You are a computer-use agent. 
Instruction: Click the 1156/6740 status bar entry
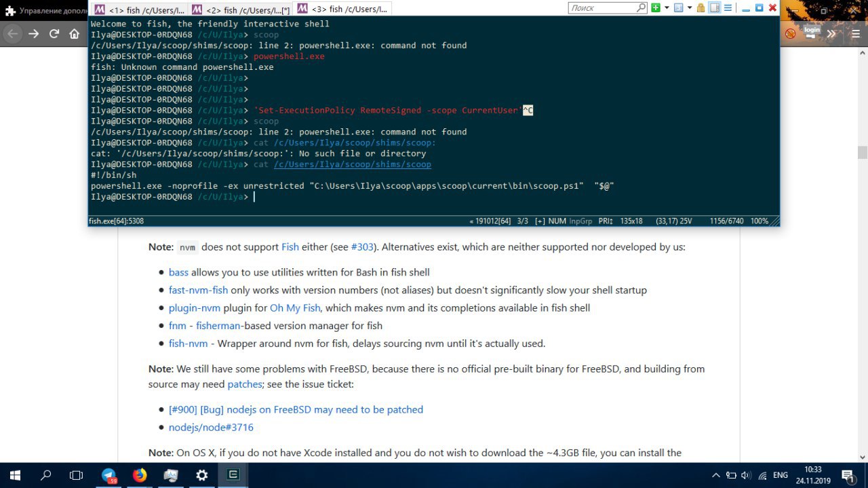coord(726,221)
